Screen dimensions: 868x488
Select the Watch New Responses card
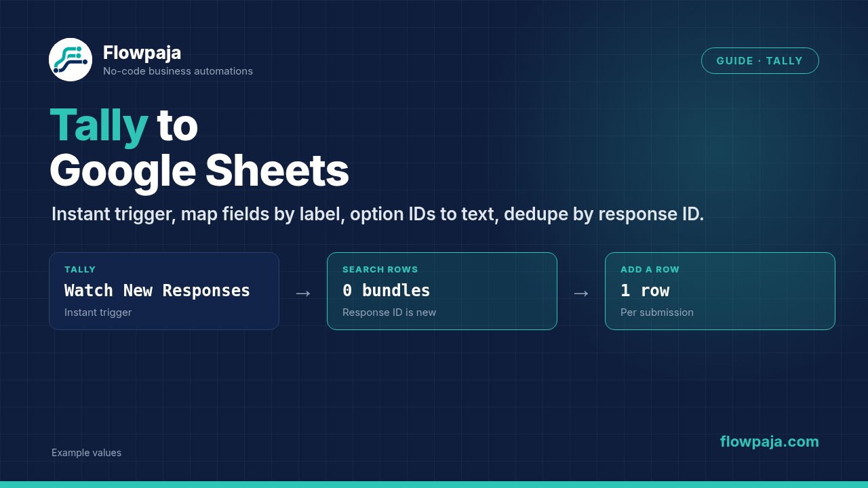tap(164, 291)
